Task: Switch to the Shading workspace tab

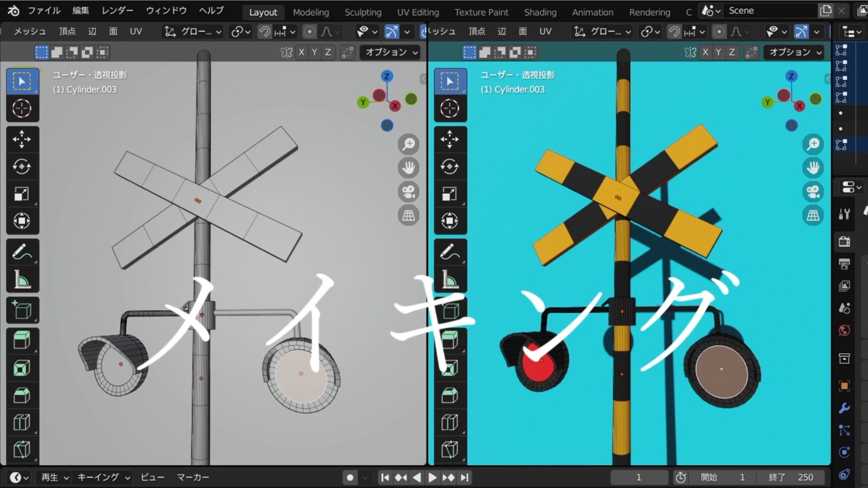Action: tap(540, 12)
